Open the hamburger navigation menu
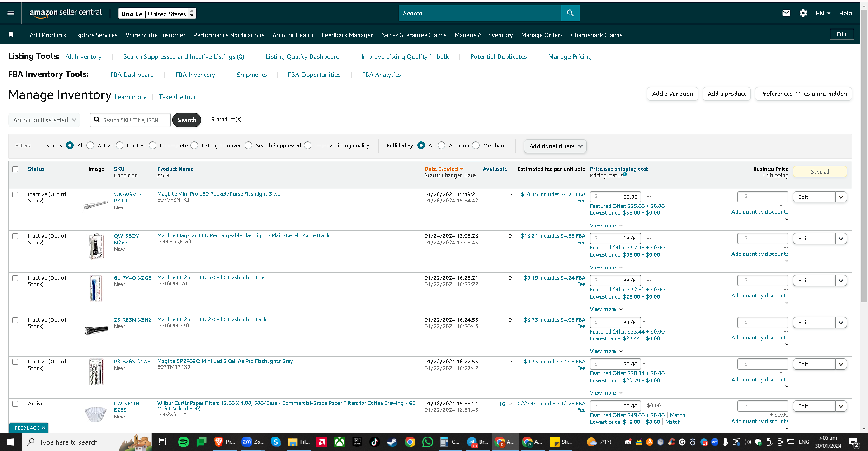The height and width of the screenshot is (451, 868). (11, 13)
